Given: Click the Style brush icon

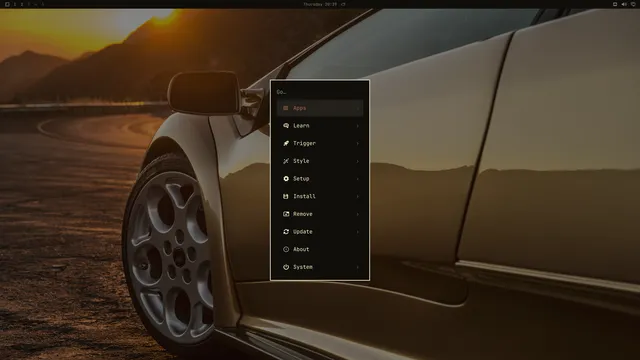Looking at the screenshot, I should [286, 161].
